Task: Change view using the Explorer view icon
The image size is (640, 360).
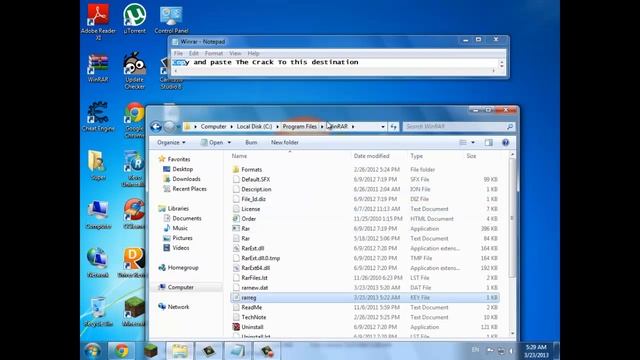Action: click(462, 142)
